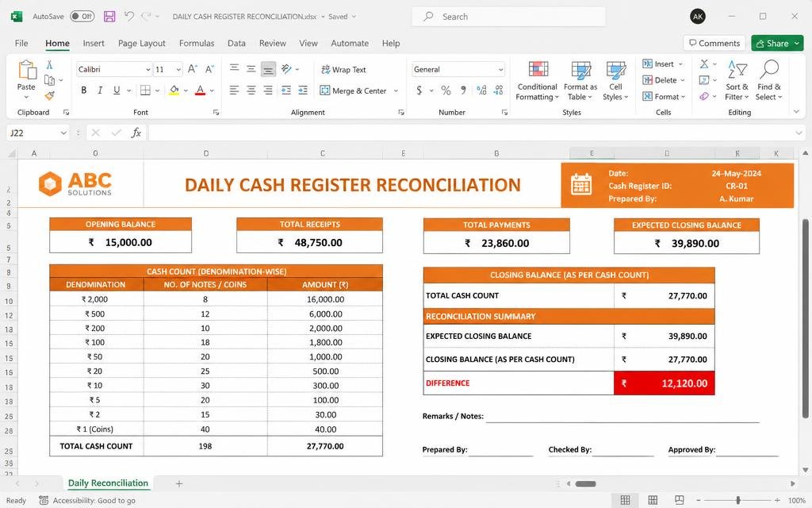This screenshot has width=812, height=508.
Task: Click Decrease Indent icon
Action: pos(285,90)
